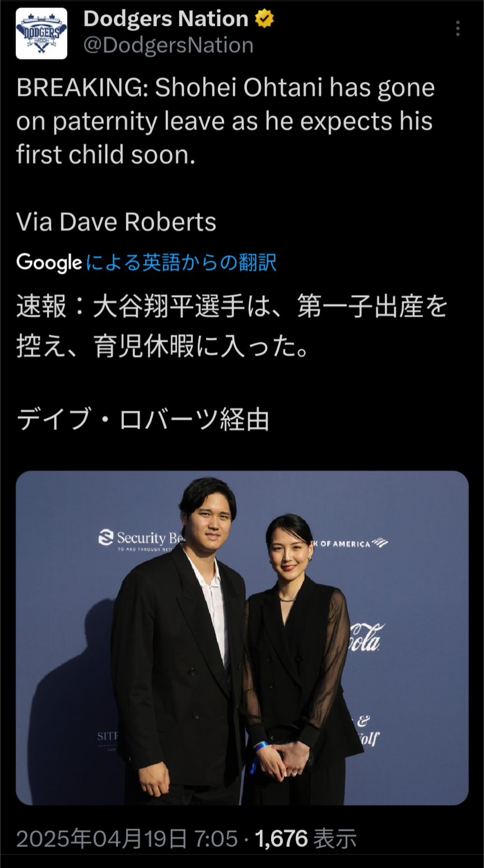484x868 pixels.
Task: Open the three-dot more options menu
Action: click(x=458, y=29)
